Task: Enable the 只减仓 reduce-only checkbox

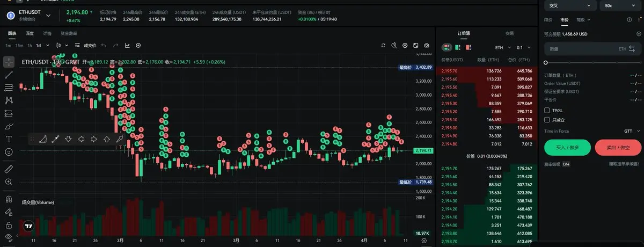Action: tap(547, 120)
